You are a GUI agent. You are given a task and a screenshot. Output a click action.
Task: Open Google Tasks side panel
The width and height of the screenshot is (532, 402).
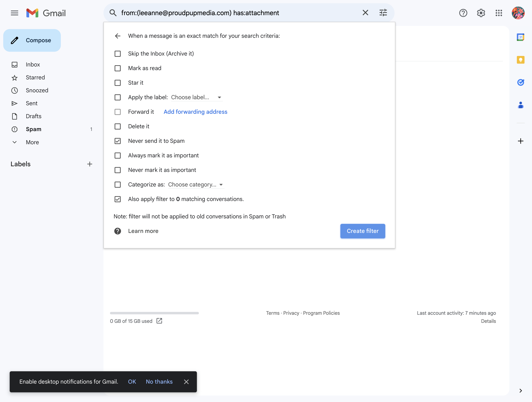pyautogui.click(x=520, y=82)
